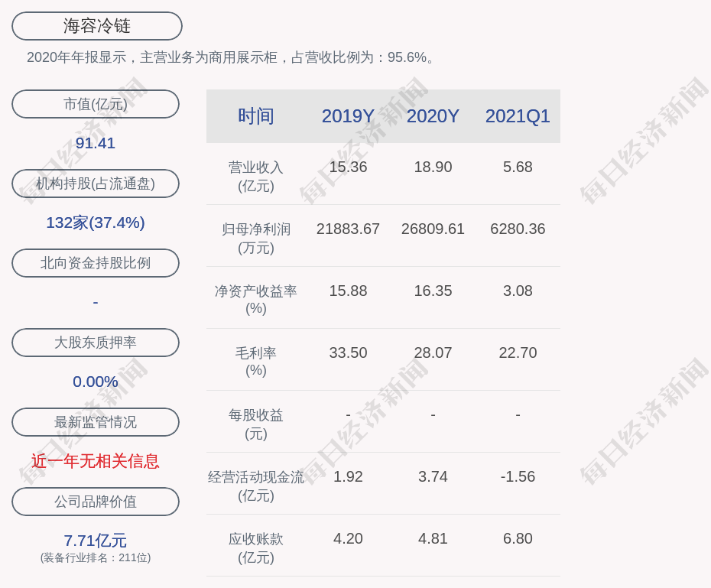Select the 最新监管情况 label pill

[x=96, y=422]
